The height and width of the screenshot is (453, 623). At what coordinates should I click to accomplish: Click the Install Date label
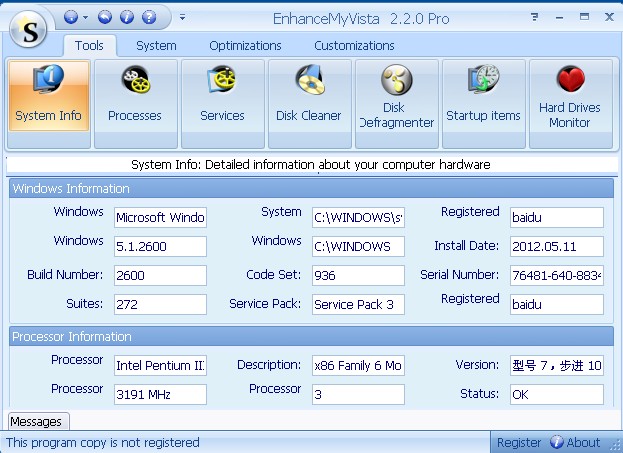tap(466, 246)
